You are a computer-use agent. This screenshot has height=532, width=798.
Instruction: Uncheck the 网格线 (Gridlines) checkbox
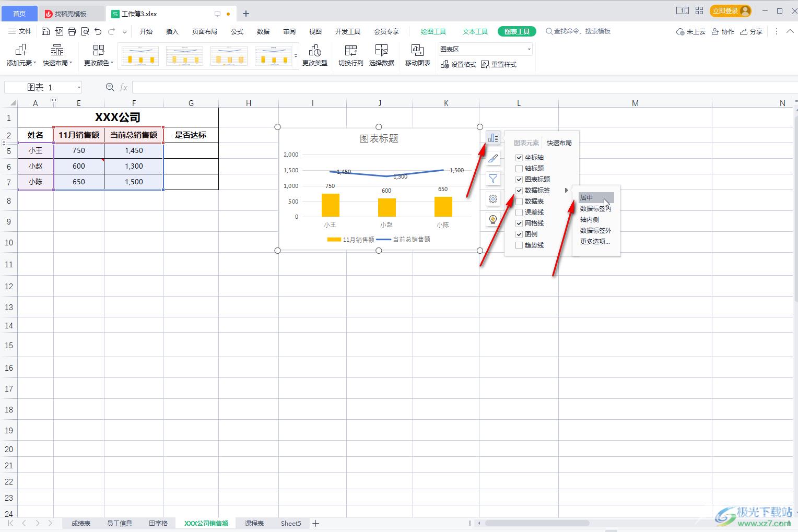coord(519,223)
